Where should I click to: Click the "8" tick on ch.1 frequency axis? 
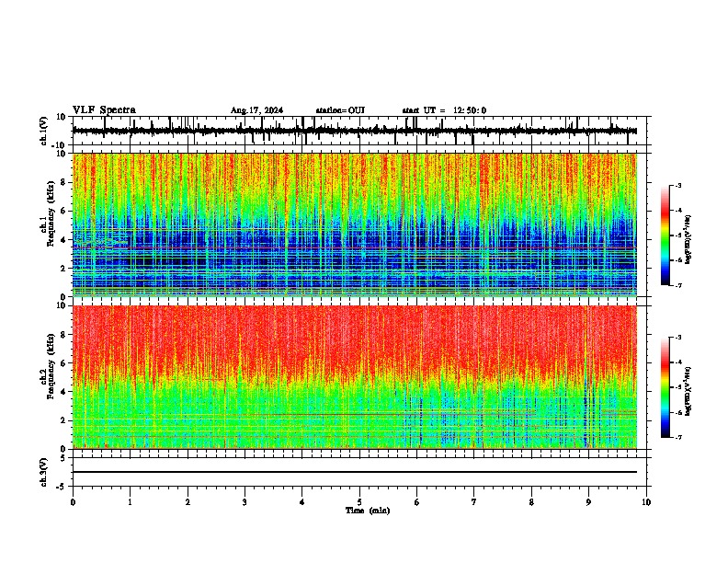(64, 182)
